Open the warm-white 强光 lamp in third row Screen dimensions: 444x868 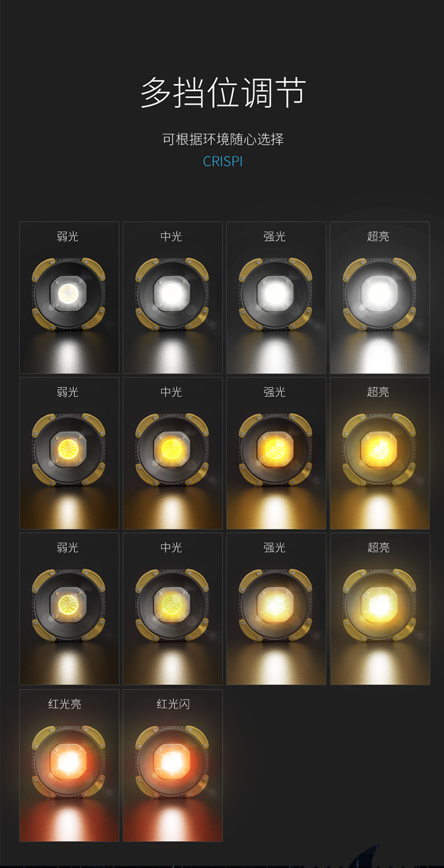pyautogui.click(x=276, y=609)
